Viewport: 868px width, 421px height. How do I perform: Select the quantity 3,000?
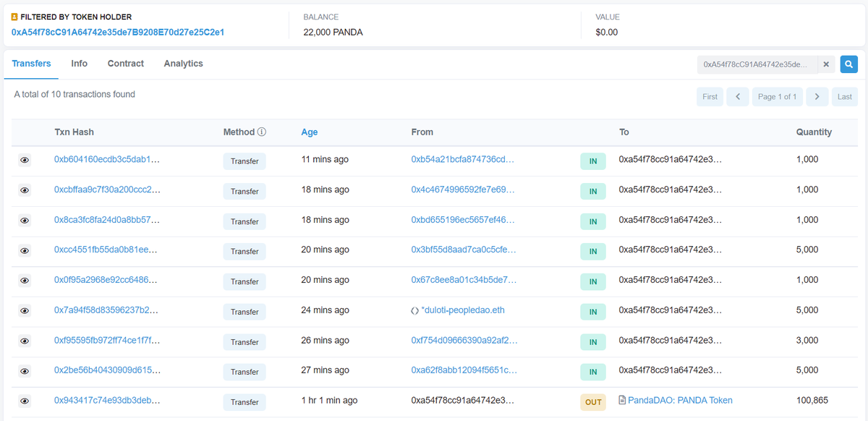click(x=807, y=340)
